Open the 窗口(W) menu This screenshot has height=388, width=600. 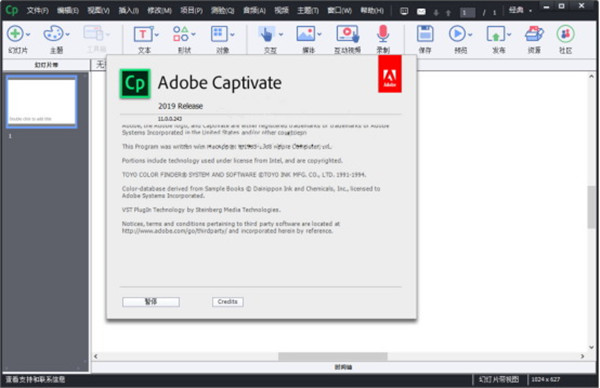click(339, 10)
